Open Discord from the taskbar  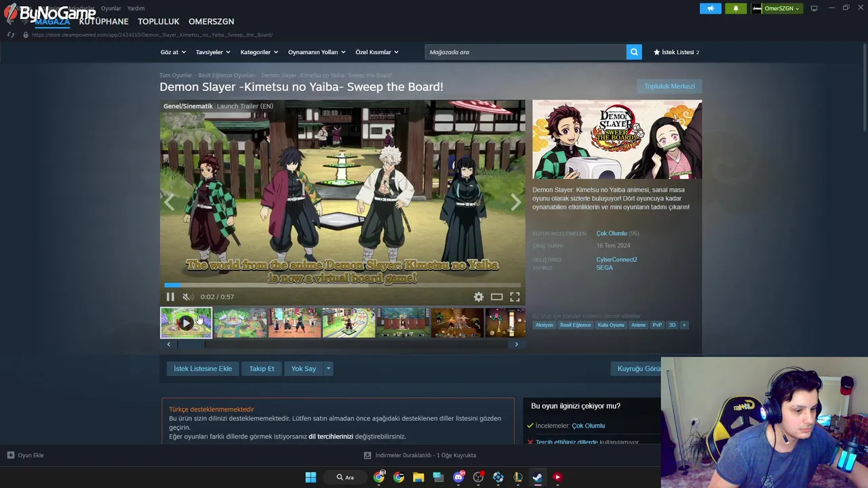click(458, 477)
